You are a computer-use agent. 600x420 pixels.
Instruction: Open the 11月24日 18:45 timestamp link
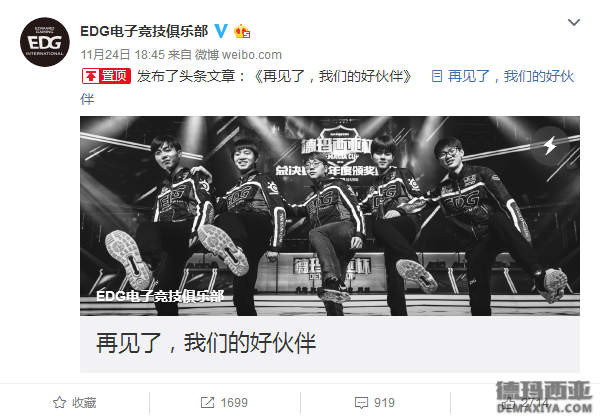[122, 55]
